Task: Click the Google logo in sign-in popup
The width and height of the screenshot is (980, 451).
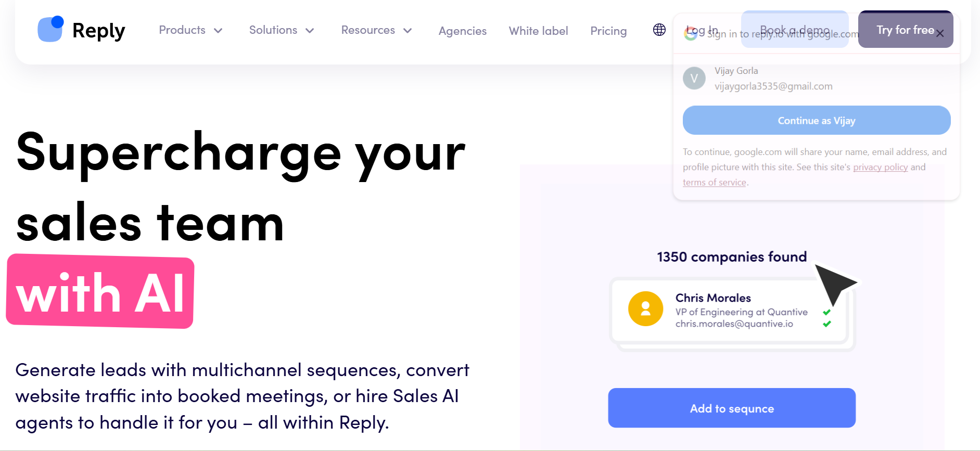Action: coord(691,34)
